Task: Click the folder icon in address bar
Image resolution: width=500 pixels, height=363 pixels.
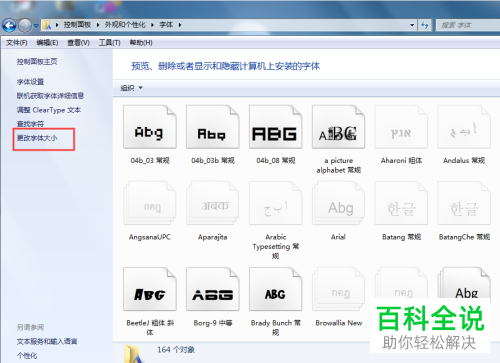Action: coord(47,25)
